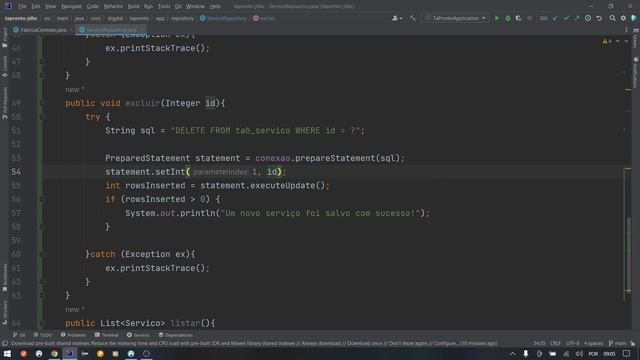The image size is (640, 360).
Task: Open the Git menu
Action: [x=178, y=7]
